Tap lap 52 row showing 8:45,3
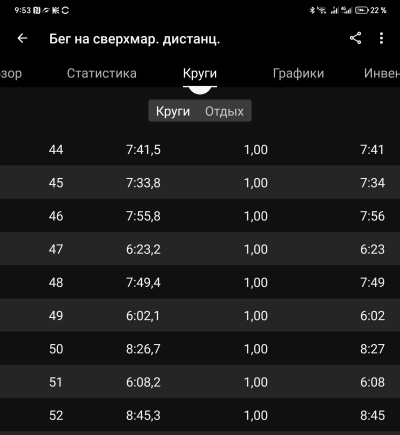The height and width of the screenshot is (435, 400). pyautogui.click(x=200, y=415)
